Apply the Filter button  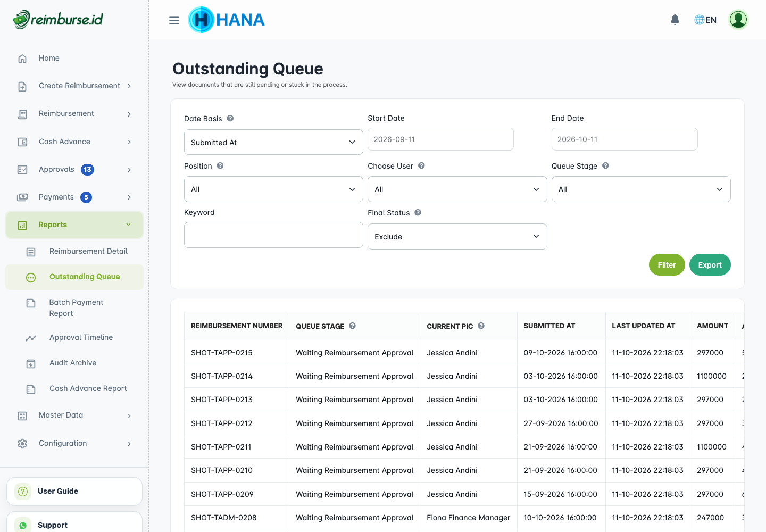point(667,265)
